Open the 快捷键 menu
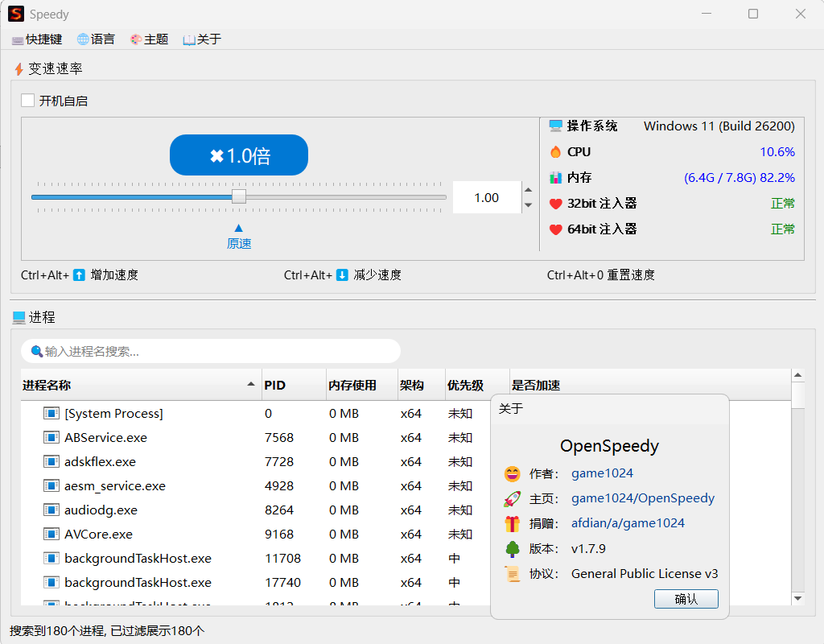 click(x=37, y=39)
